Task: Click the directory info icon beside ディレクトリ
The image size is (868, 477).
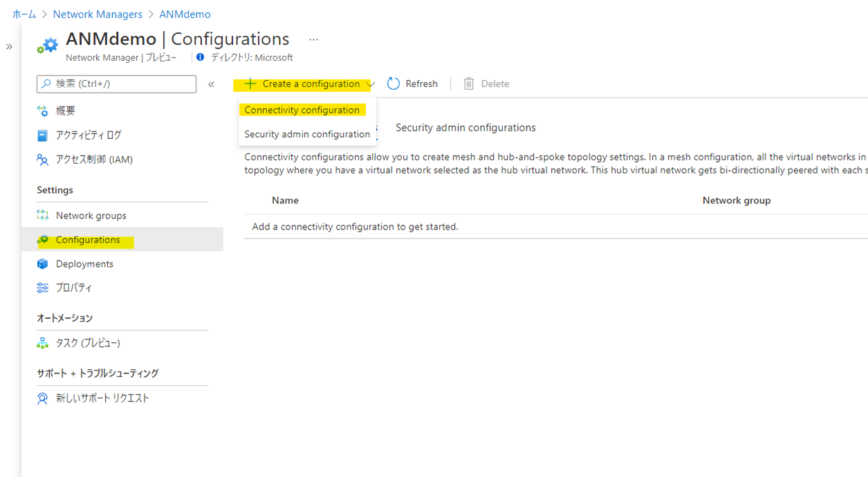Action: click(x=201, y=57)
